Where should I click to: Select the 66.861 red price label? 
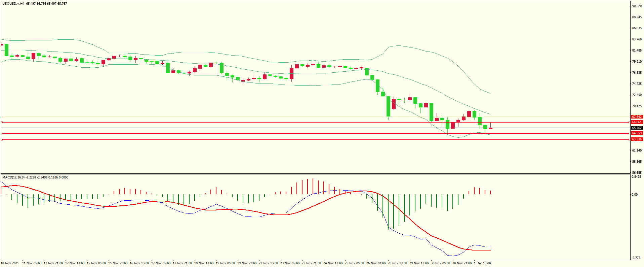click(x=637, y=122)
